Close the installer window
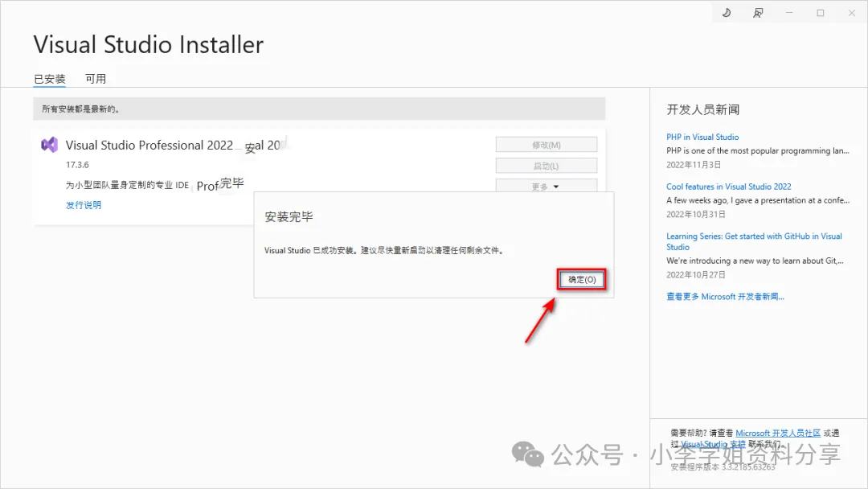The height and width of the screenshot is (489, 868). (851, 13)
